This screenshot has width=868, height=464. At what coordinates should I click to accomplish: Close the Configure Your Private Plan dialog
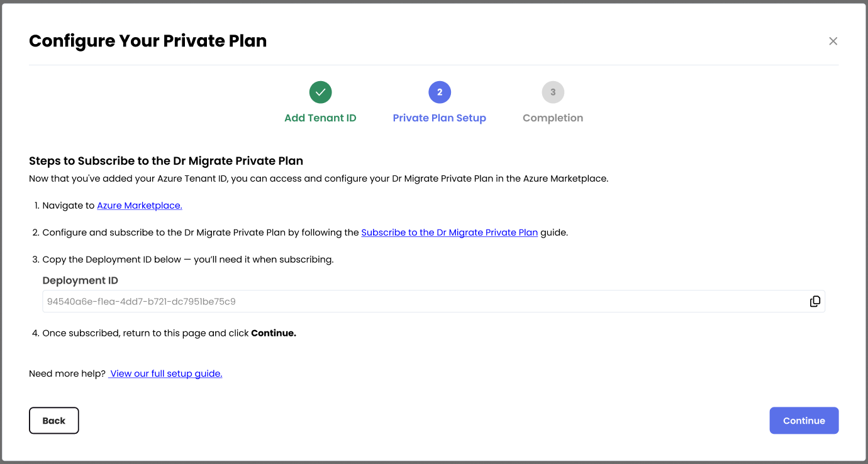pos(833,41)
